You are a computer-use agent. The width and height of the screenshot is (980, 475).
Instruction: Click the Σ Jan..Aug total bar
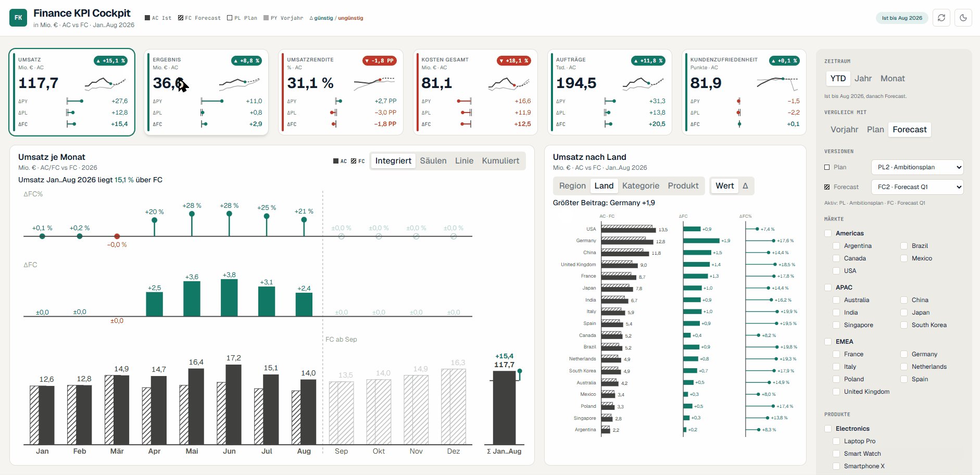point(504,408)
